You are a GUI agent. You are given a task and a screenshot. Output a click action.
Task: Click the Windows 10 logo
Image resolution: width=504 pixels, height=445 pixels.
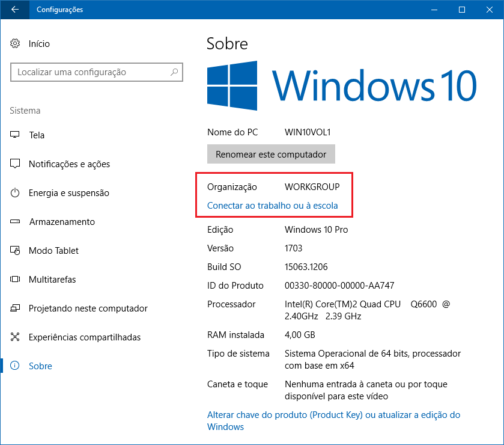click(342, 85)
